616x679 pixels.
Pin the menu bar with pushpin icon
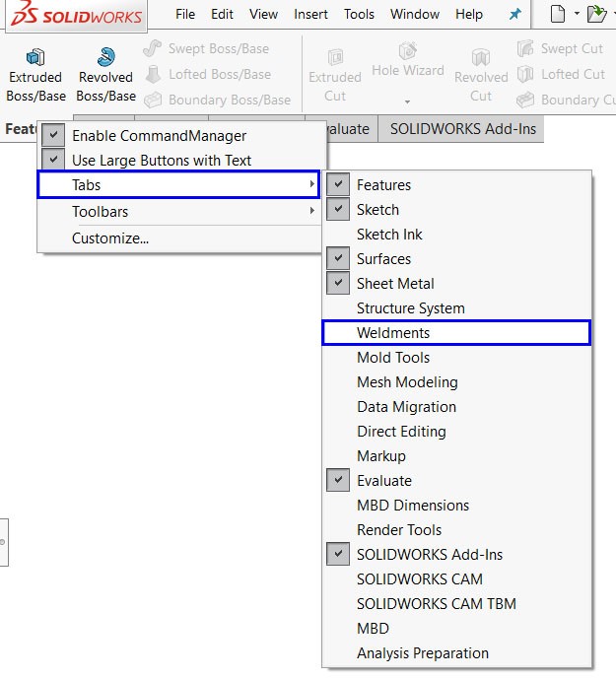[515, 15]
